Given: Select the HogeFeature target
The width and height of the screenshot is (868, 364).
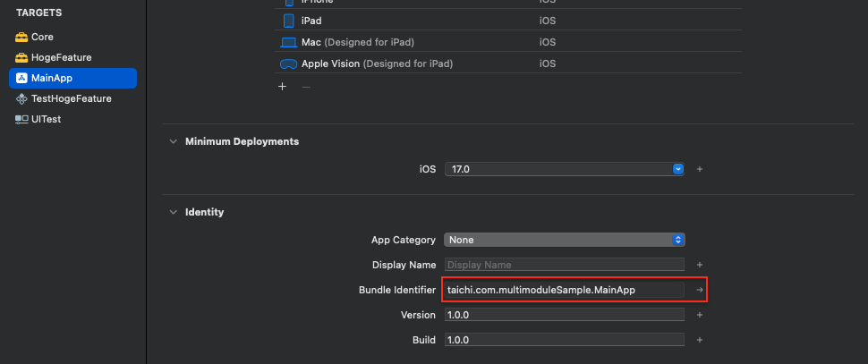Looking at the screenshot, I should click(x=72, y=57).
